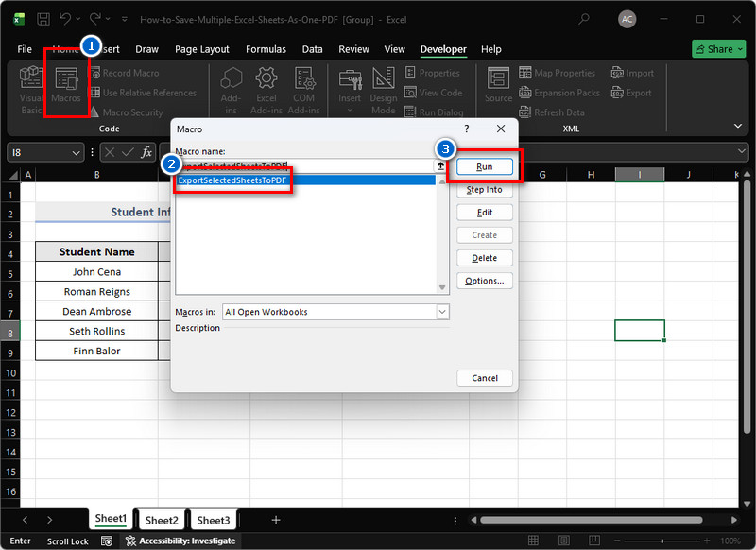Open Macro Security settings

click(x=127, y=112)
